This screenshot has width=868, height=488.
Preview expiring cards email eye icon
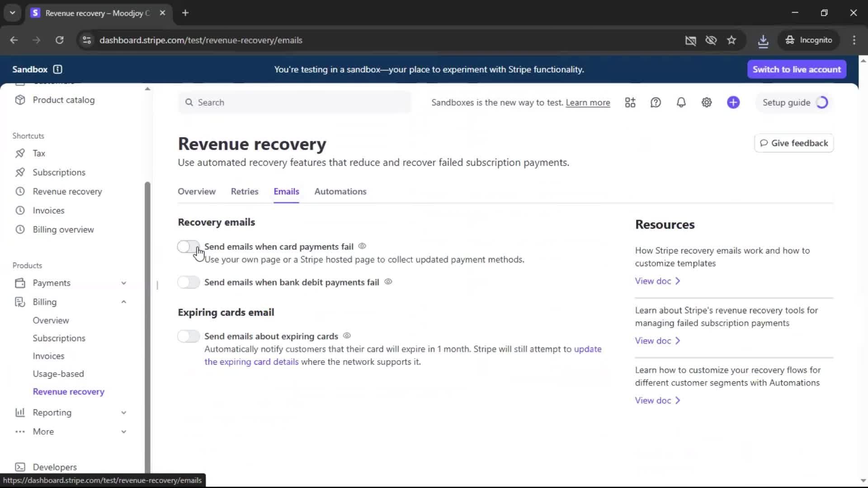(x=347, y=336)
